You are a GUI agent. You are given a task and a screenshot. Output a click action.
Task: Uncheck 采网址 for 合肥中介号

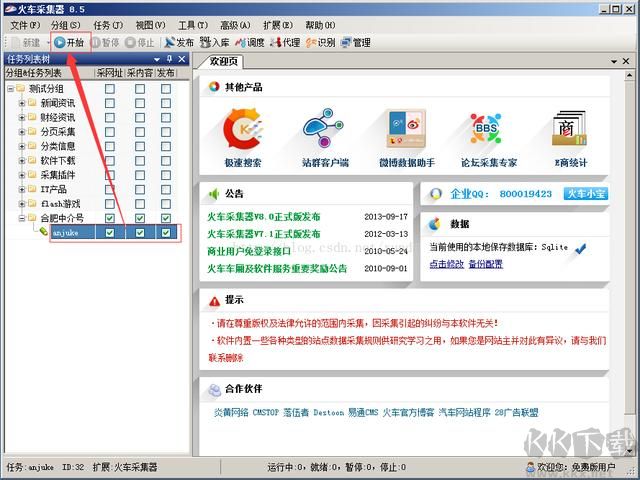point(110,218)
